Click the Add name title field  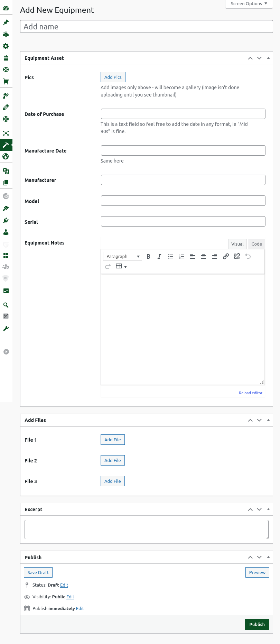pyautogui.click(x=147, y=27)
